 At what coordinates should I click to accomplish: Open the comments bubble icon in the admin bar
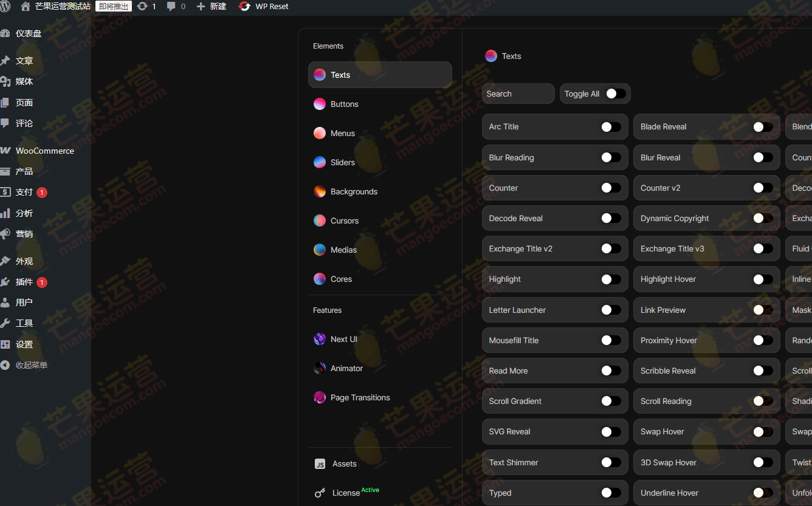coord(171,6)
